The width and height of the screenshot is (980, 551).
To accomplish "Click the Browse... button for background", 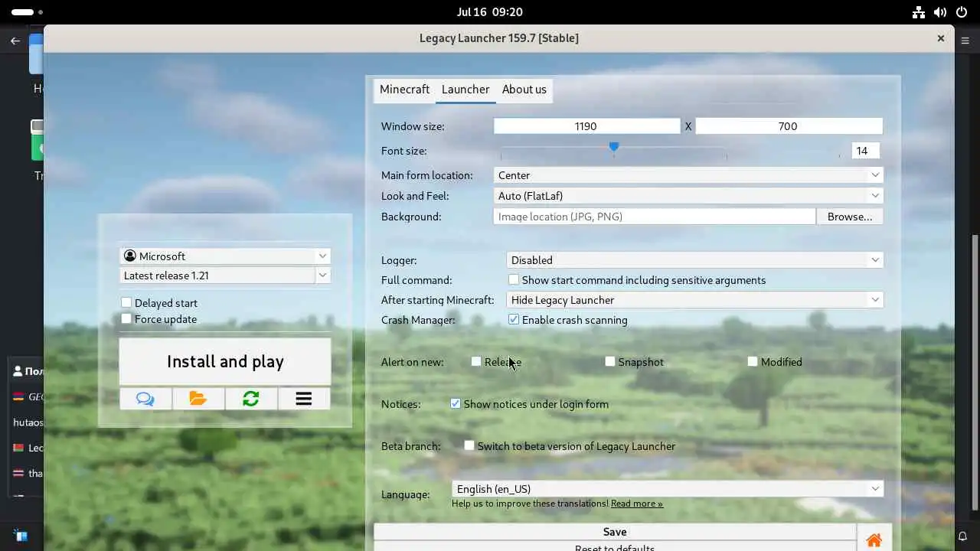I will 850,217.
